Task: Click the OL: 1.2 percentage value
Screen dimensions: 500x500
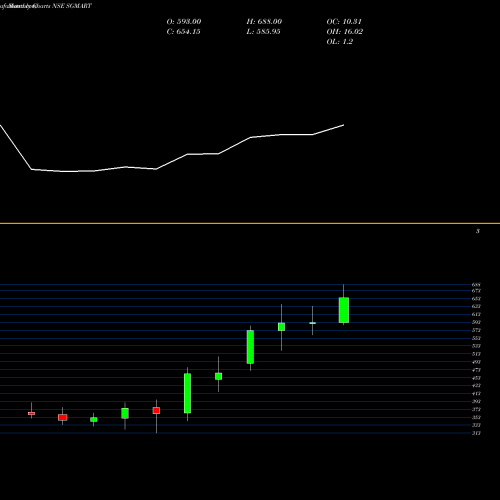Action: tap(340, 42)
